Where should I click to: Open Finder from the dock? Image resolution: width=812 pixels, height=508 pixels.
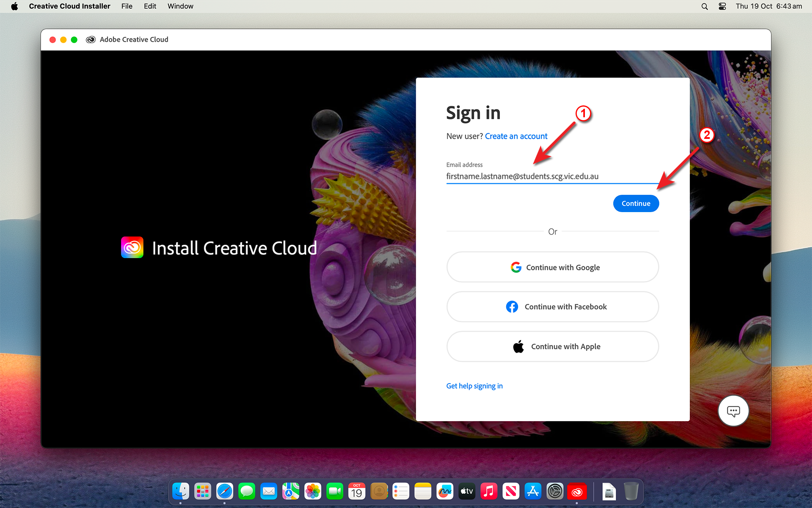181,491
